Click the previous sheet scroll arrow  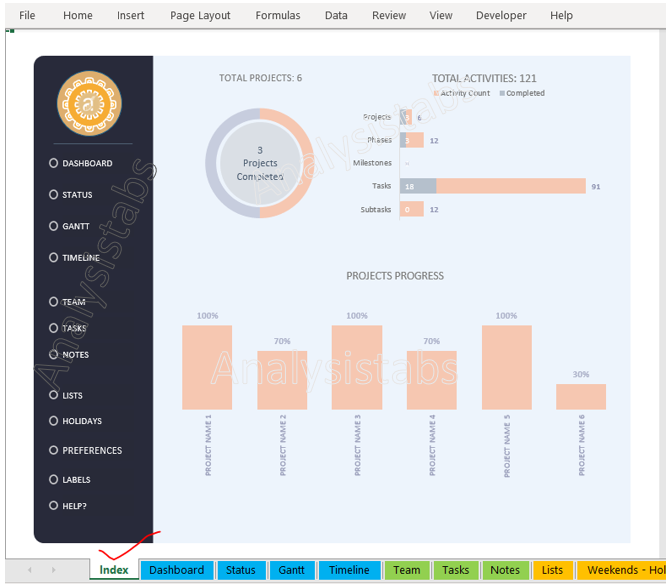click(29, 570)
